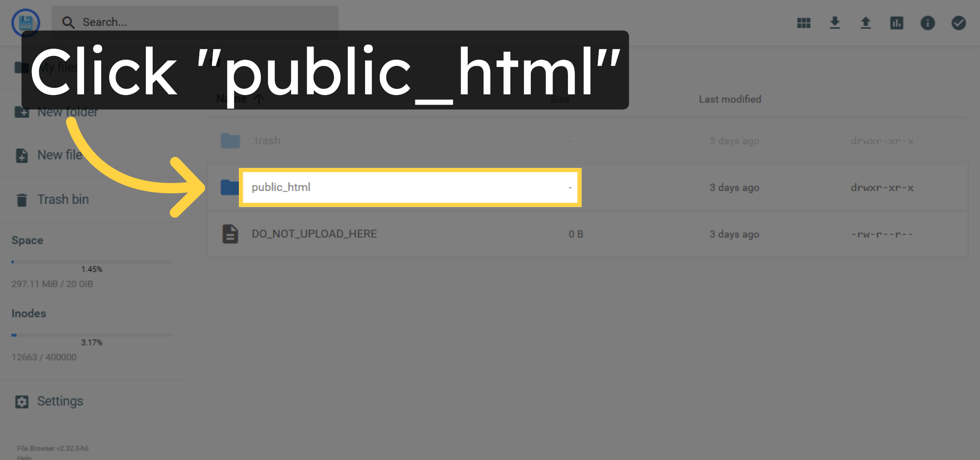Enable selection mode via the checkmark icon
Image resolution: width=980 pixels, height=460 pixels.
pos(959,23)
